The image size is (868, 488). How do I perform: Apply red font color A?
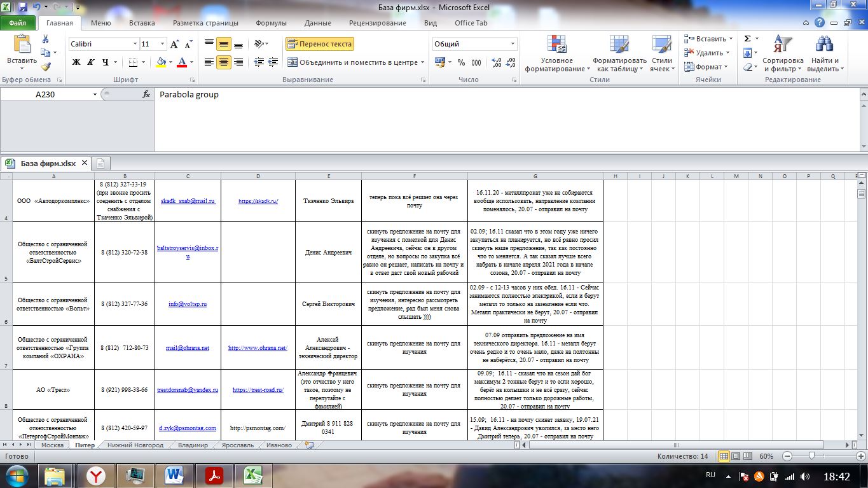click(x=183, y=62)
